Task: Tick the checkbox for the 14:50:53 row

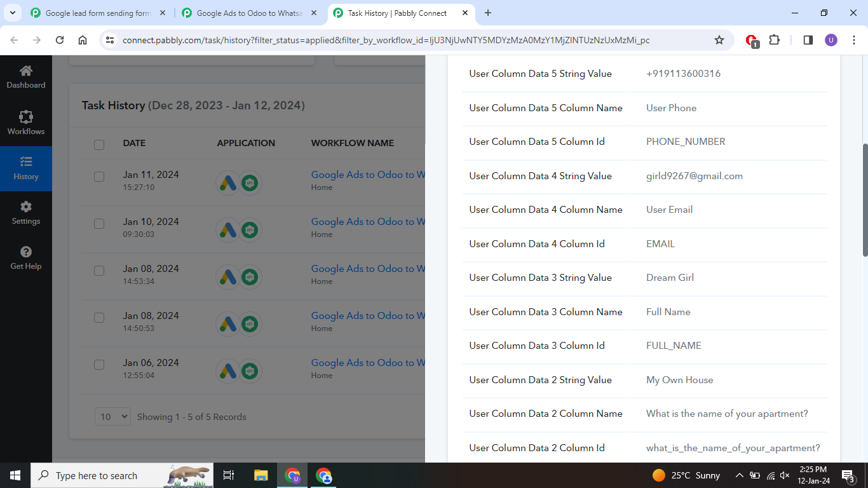Action: click(x=99, y=318)
